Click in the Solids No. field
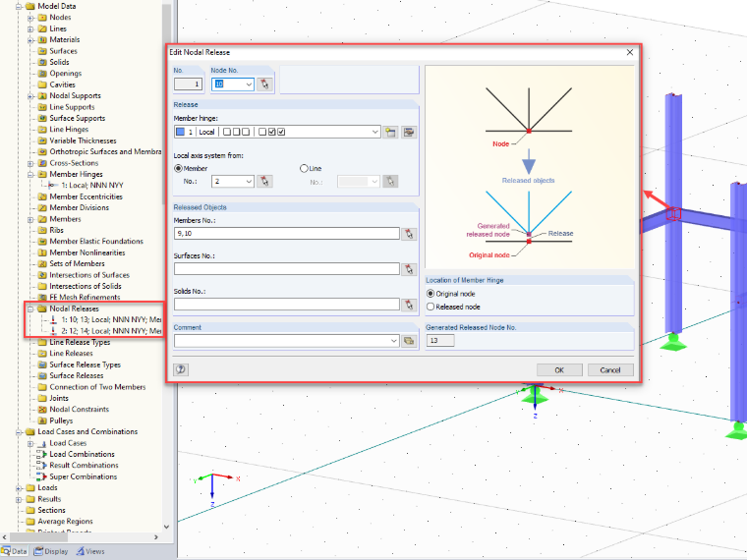This screenshot has height=560, width=747. 287,305
